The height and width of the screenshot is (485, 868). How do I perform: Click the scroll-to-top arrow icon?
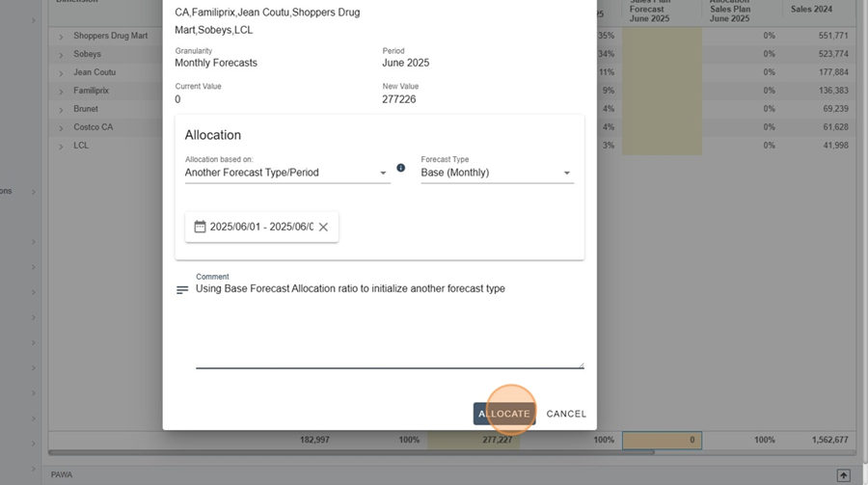click(843, 475)
